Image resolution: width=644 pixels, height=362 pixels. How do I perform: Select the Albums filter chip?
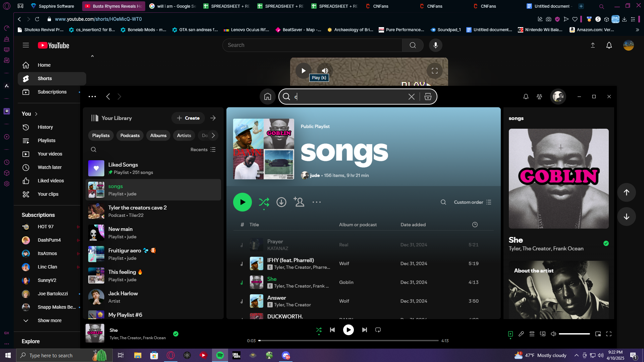click(x=158, y=136)
